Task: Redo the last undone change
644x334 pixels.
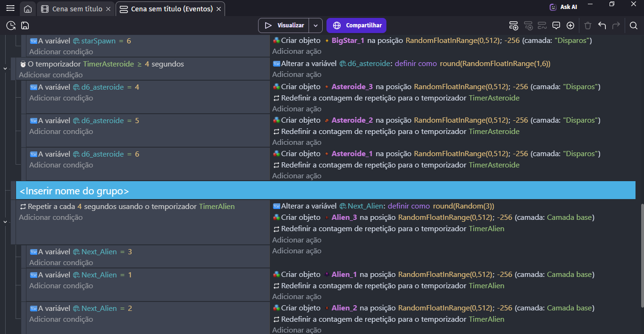Action: (x=616, y=25)
